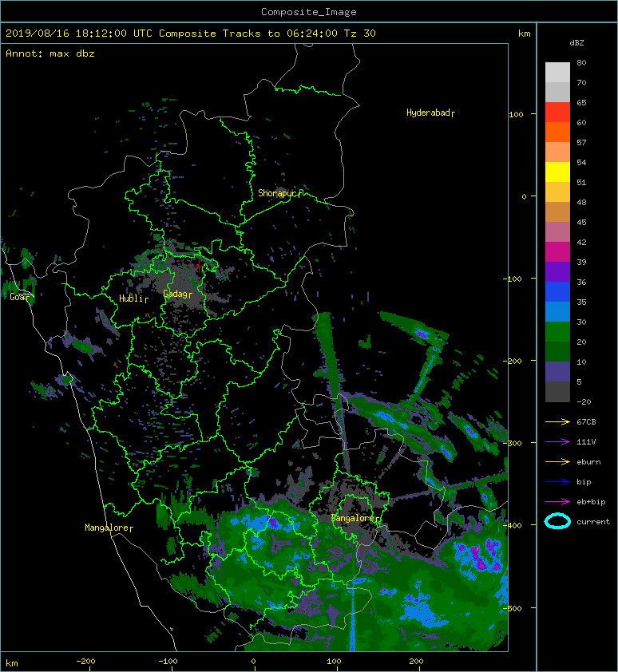The image size is (618, 672).
Task: Click the 67CB legend text
Action: pyautogui.click(x=586, y=421)
